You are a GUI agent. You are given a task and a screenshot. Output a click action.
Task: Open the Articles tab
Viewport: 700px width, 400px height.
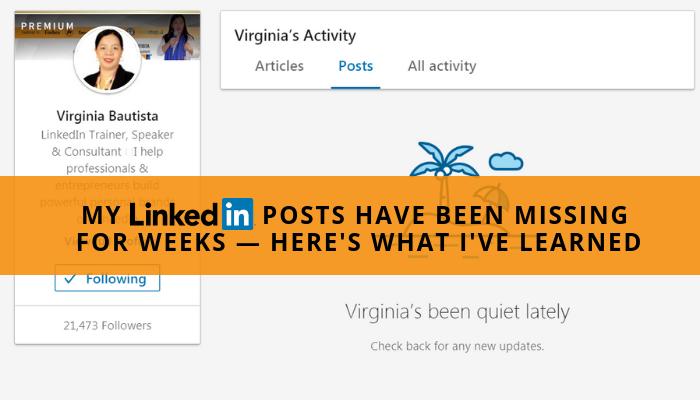click(x=279, y=66)
